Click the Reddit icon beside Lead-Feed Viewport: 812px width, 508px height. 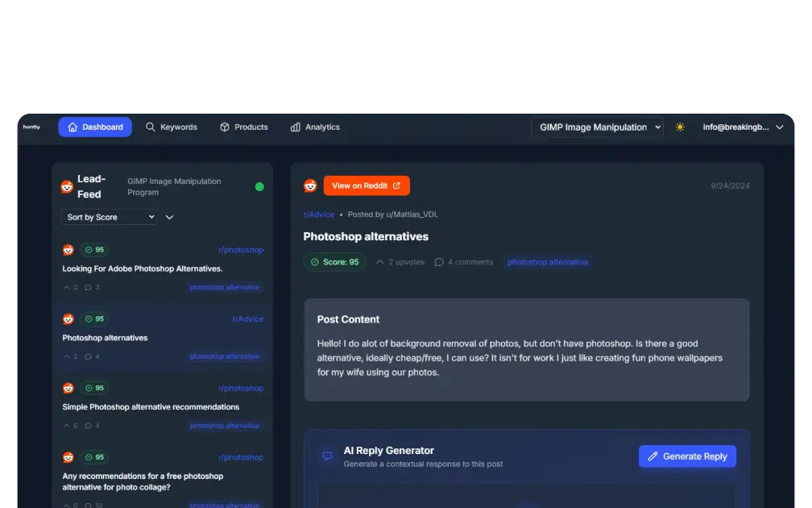[x=67, y=187]
